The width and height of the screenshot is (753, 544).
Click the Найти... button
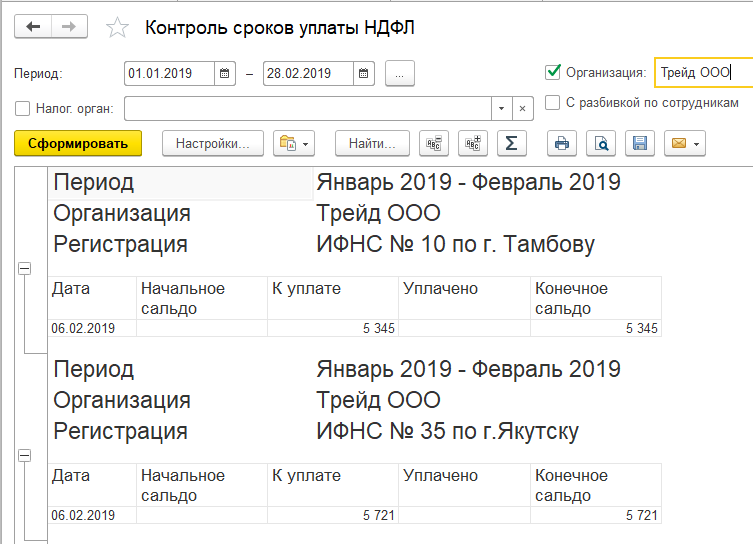372,144
